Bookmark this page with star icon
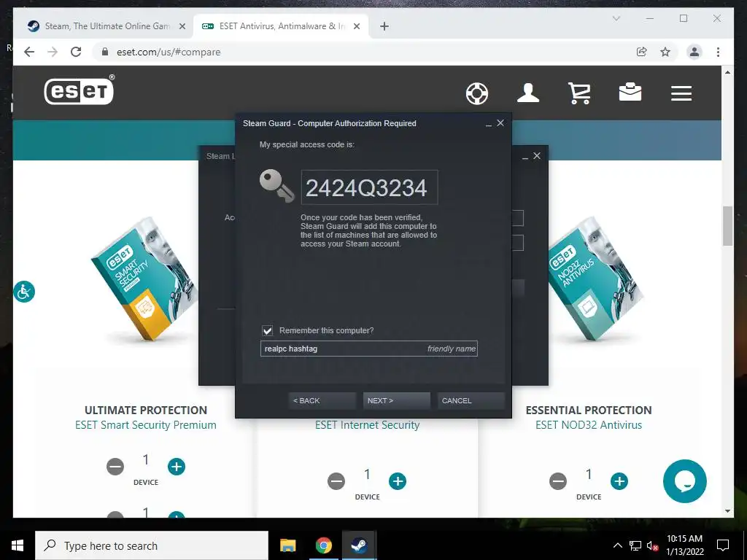Viewport: 747px width, 560px height. 665,52
